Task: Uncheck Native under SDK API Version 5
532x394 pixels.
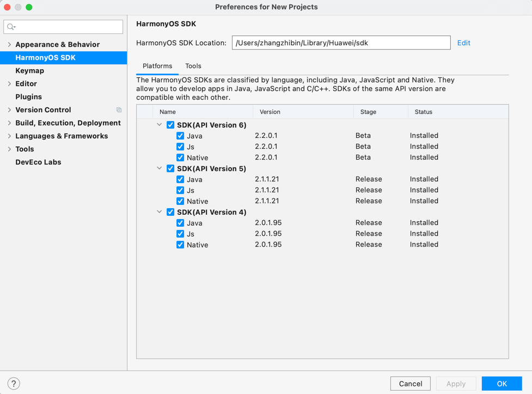Action: pyautogui.click(x=180, y=201)
